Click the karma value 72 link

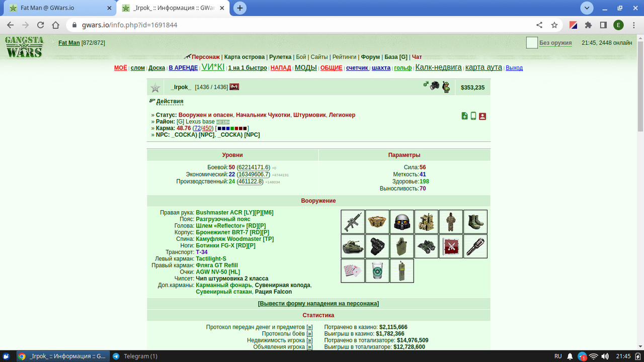tap(197, 128)
